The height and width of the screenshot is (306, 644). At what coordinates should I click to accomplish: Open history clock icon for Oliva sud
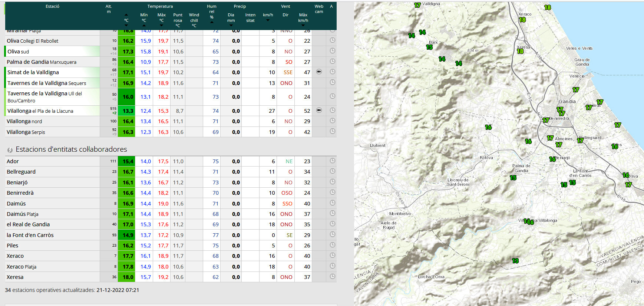coord(333,50)
